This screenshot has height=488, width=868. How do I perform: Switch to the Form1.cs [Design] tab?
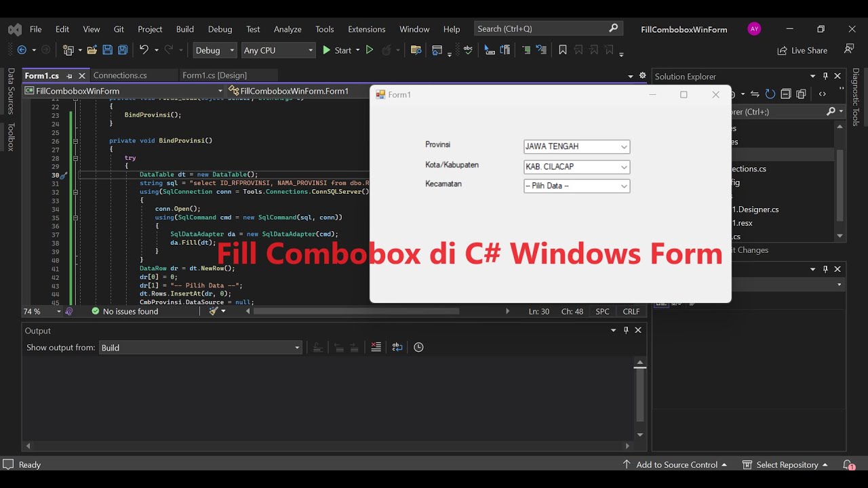pyautogui.click(x=214, y=75)
